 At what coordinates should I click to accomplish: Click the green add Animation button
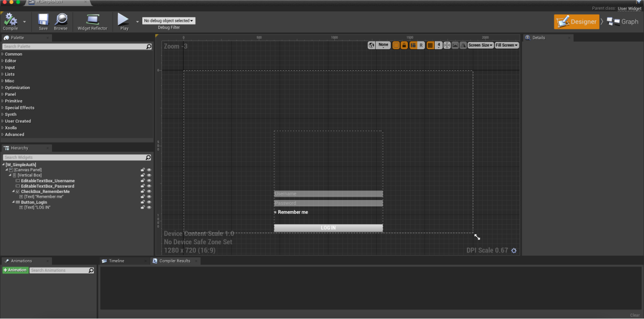click(15, 270)
